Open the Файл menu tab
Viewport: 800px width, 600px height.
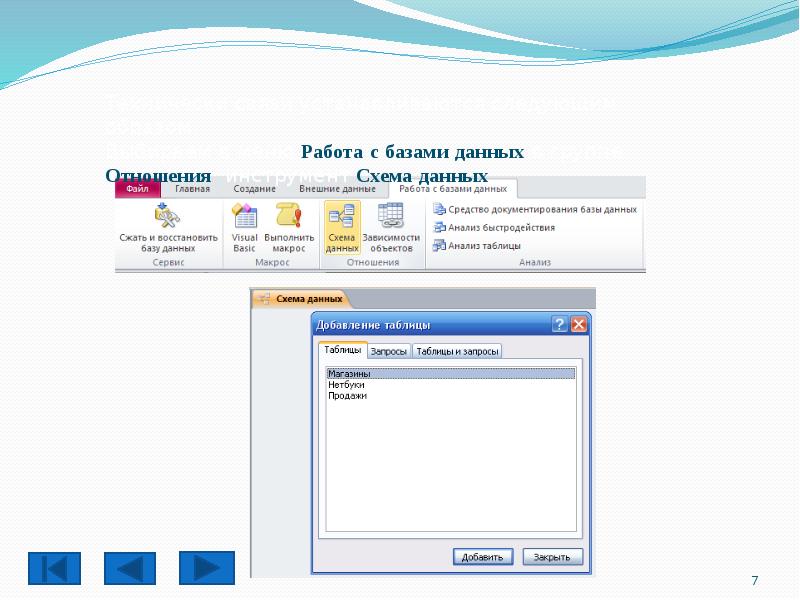click(x=137, y=188)
